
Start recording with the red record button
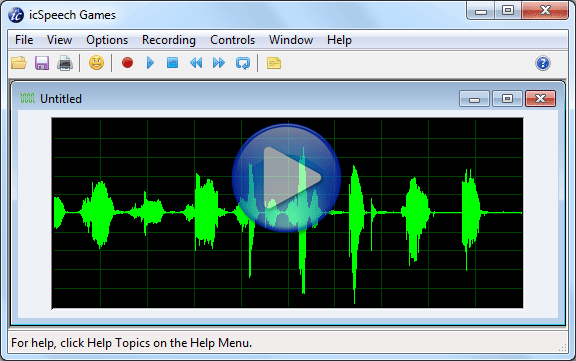click(127, 63)
